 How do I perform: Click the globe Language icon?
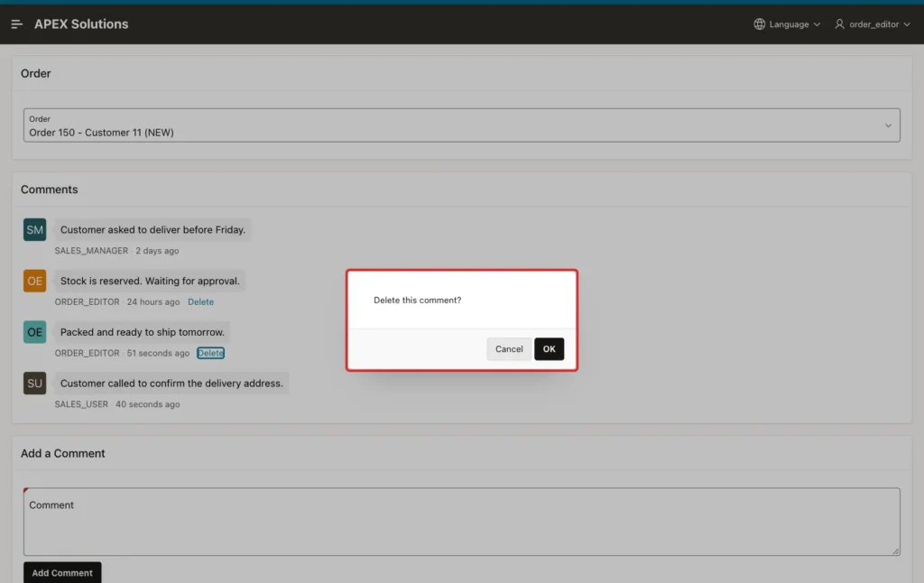[x=759, y=24]
